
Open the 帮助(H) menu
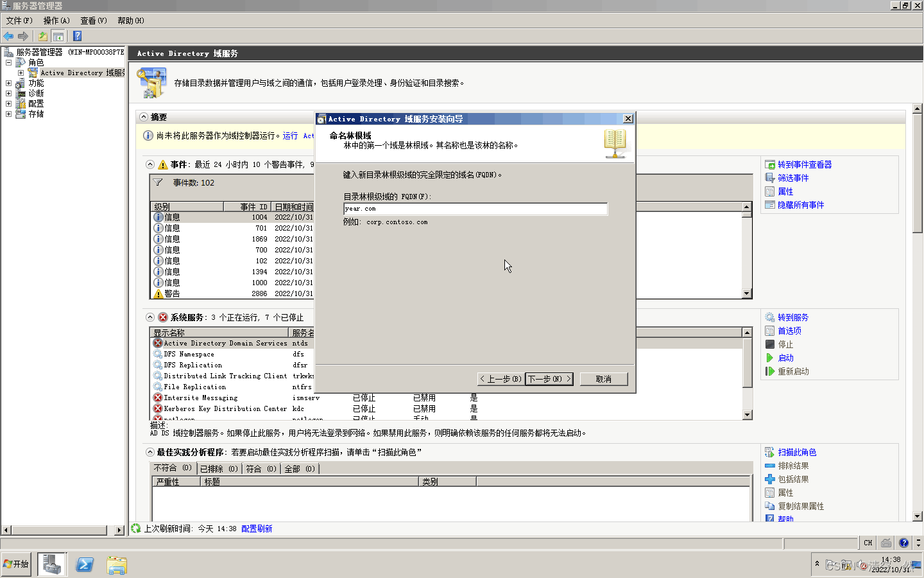pos(131,21)
